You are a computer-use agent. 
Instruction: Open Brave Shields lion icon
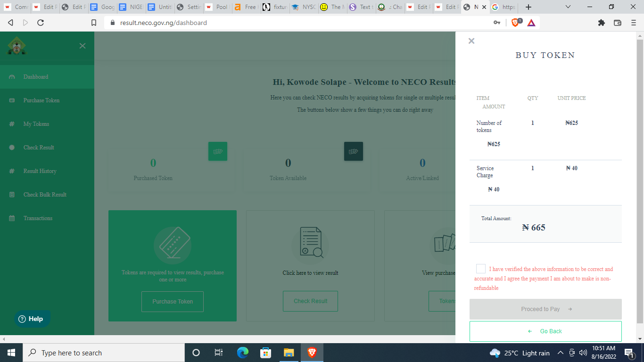[x=516, y=22]
